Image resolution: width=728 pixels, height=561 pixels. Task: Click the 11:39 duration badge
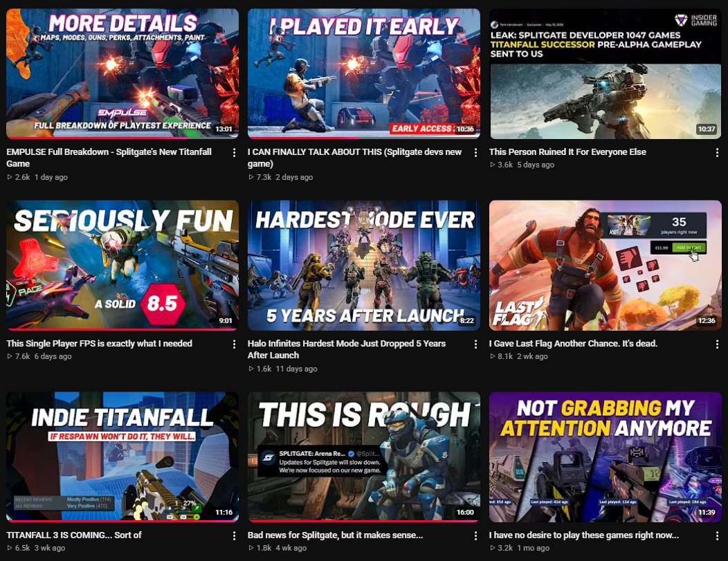(706, 513)
